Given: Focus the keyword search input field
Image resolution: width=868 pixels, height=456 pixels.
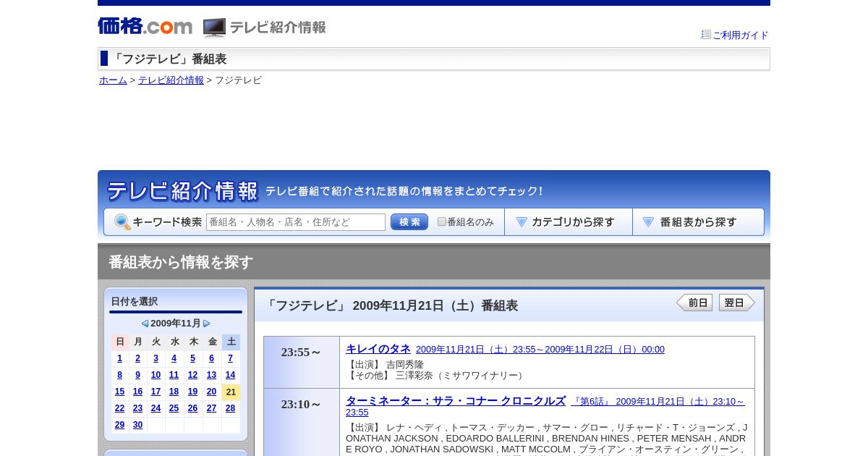Looking at the screenshot, I should coord(296,222).
